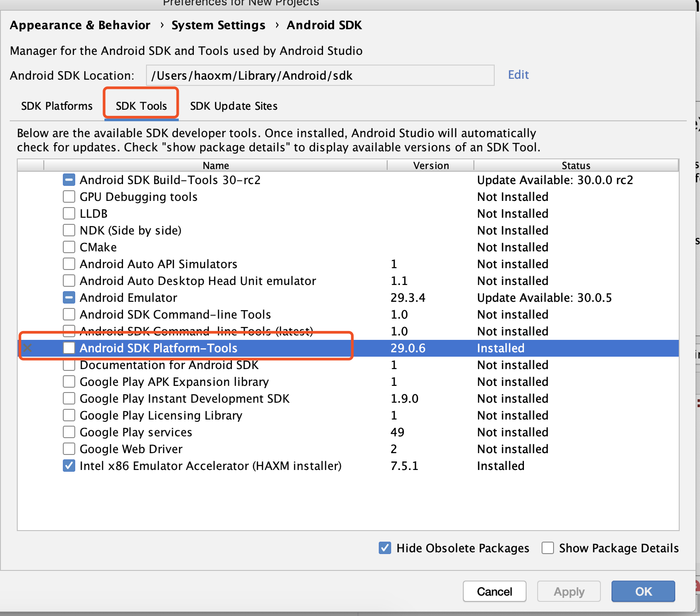This screenshot has width=700, height=616.
Task: Click the Edit link for SDK location
Action: point(518,75)
